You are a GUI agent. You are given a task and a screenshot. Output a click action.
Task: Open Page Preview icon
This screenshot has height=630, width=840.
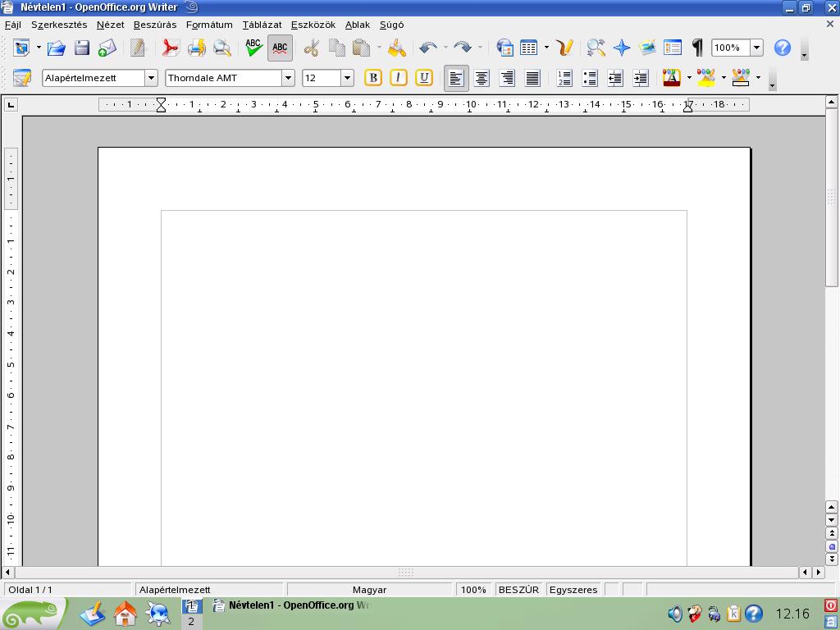(x=221, y=48)
